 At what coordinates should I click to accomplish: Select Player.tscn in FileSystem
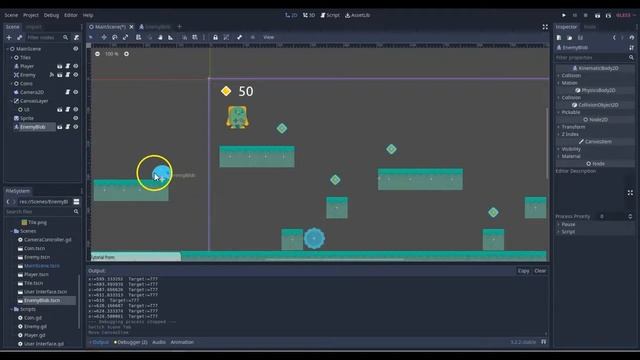tap(36, 274)
